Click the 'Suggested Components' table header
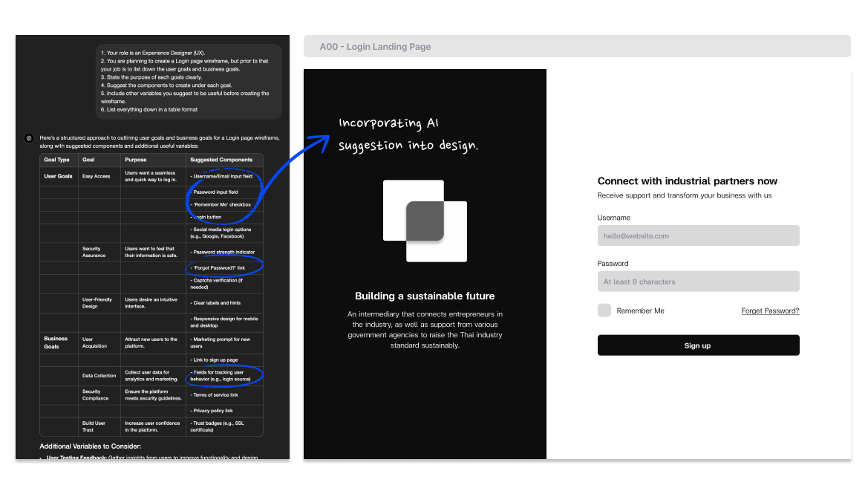Image resolution: width=868 pixels, height=494 pixels. [x=221, y=159]
